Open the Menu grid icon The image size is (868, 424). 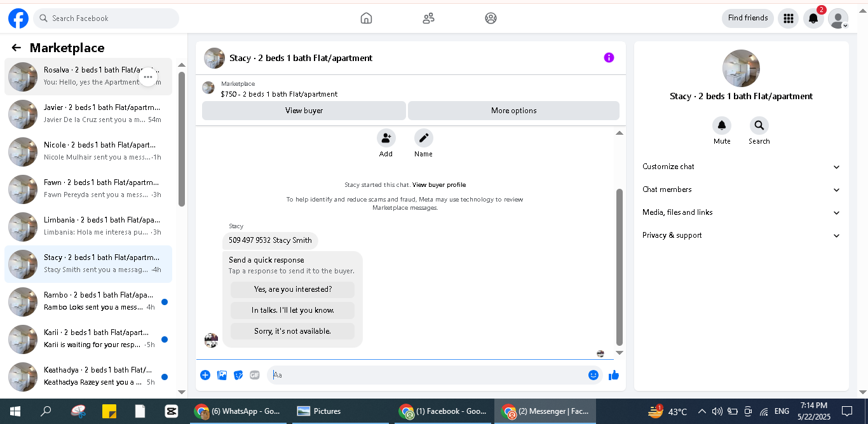coord(789,18)
